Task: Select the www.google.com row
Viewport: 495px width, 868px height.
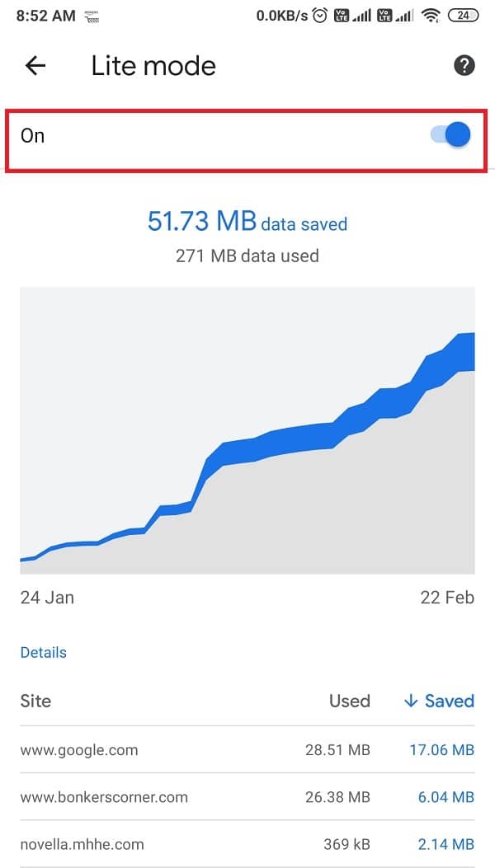Action: (x=79, y=750)
